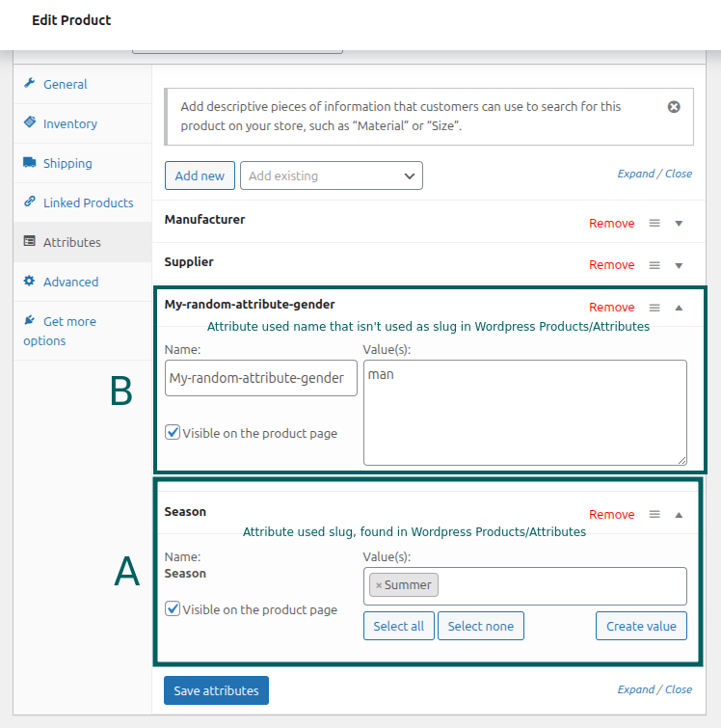Click the Season values selection box
Screen dimensions: 721x728
(525, 586)
